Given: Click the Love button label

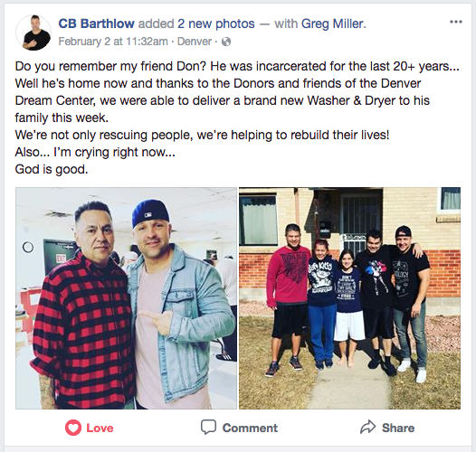Looking at the screenshot, I should (x=100, y=428).
